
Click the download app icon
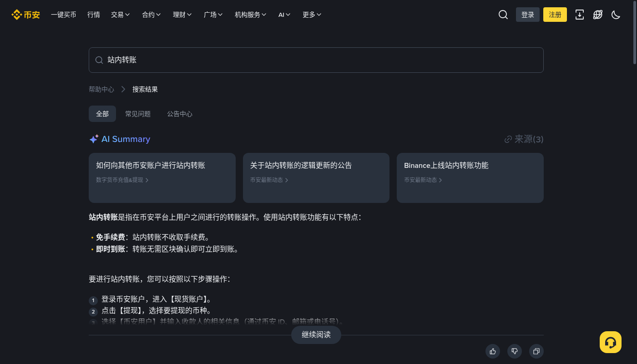click(x=580, y=15)
